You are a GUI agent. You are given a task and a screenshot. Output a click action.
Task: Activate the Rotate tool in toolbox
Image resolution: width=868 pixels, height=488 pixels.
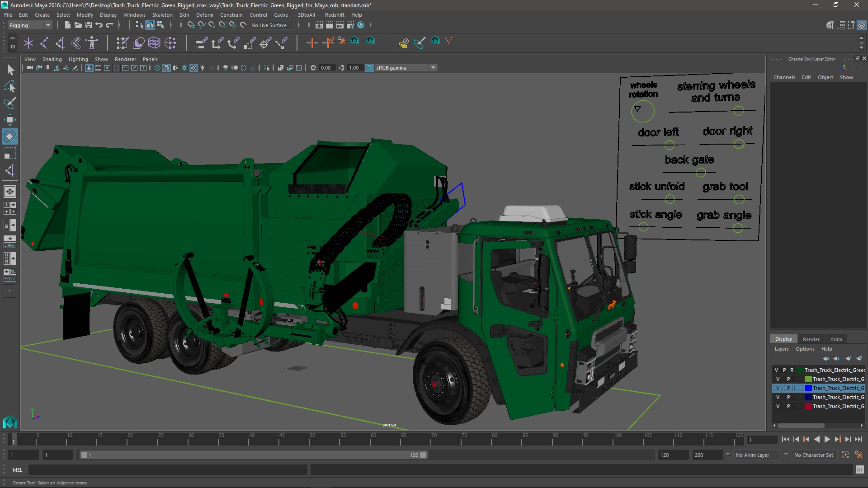click(x=10, y=136)
